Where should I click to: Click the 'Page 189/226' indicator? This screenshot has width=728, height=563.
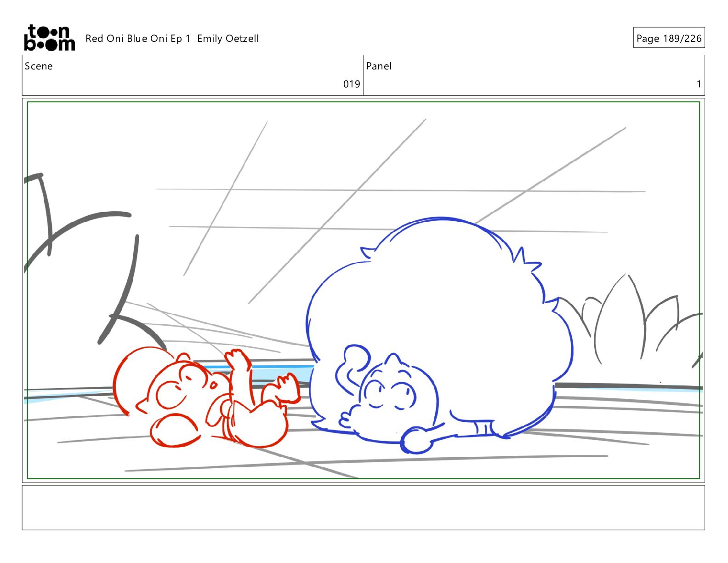669,38
